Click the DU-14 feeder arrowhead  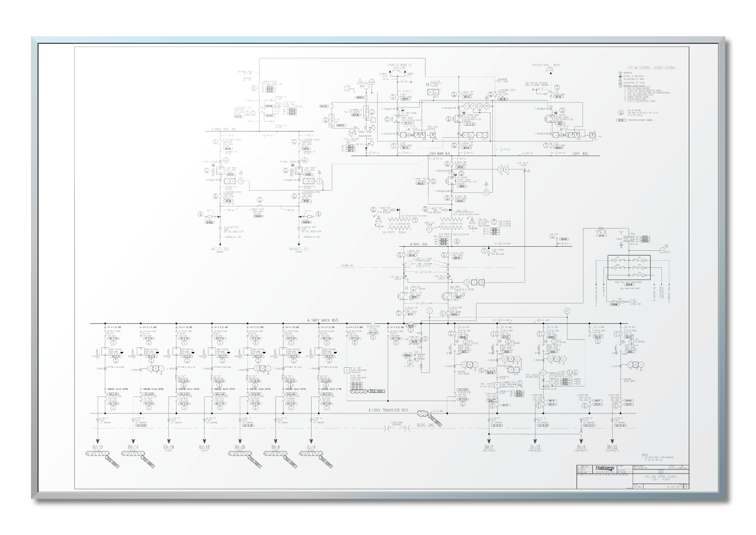pos(132,441)
